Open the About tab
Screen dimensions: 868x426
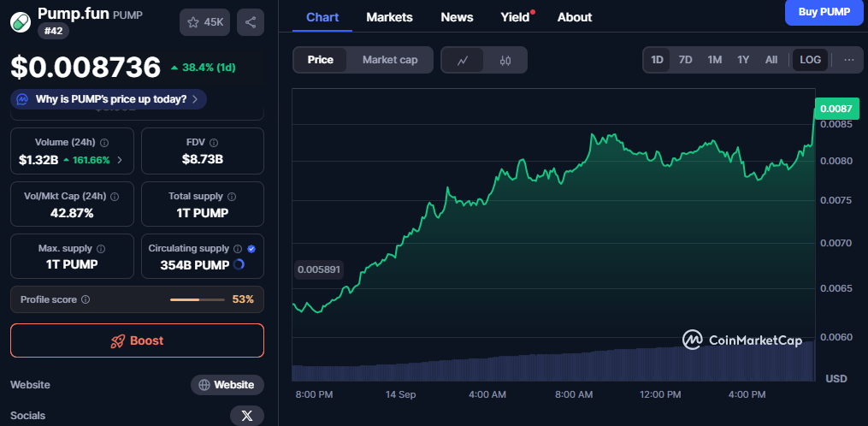575,17
